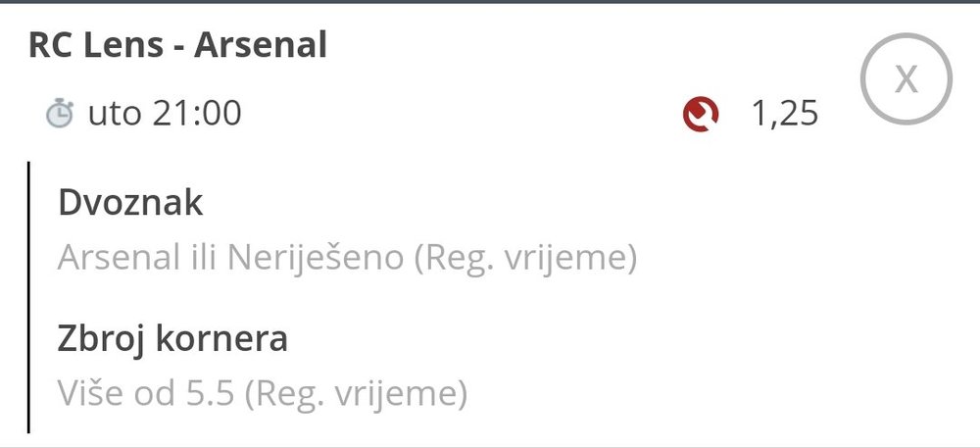Click the 5.5 corner line value
980x448 pixels.
pos(207,394)
